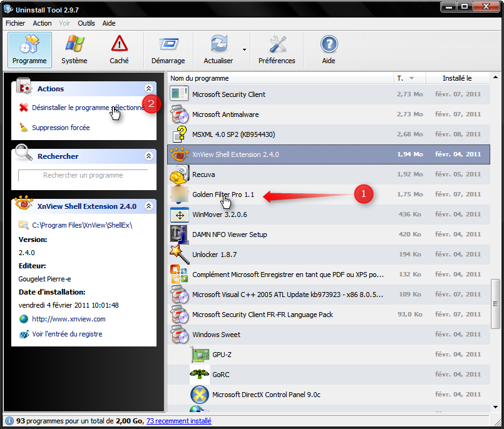Collapse the Rechercher panel

click(x=148, y=156)
